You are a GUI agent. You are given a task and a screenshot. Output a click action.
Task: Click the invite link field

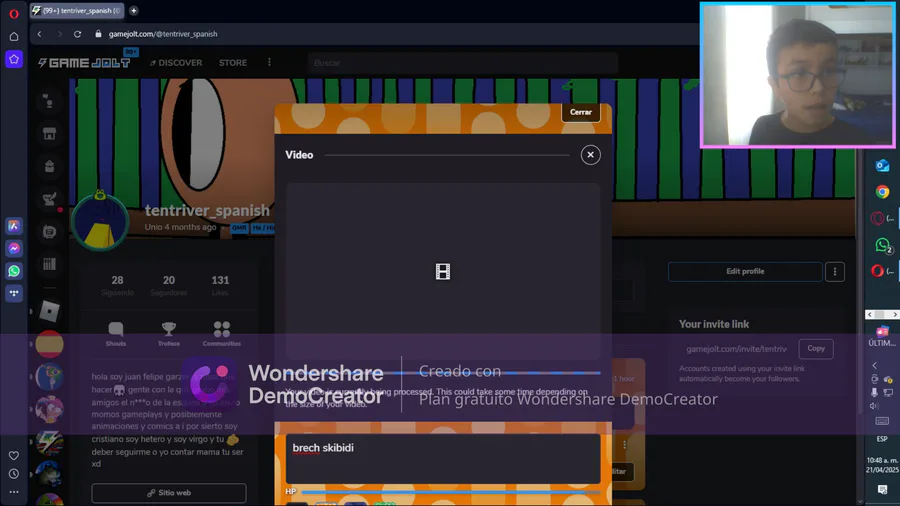coord(737,349)
